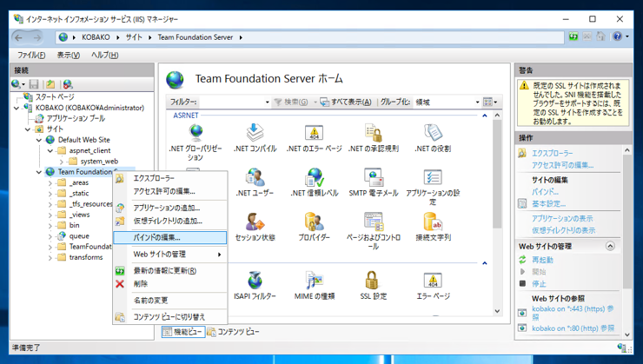This screenshot has width=643, height=364.
Task: Open the セッション状態 icon
Action: pyautogui.click(x=255, y=226)
